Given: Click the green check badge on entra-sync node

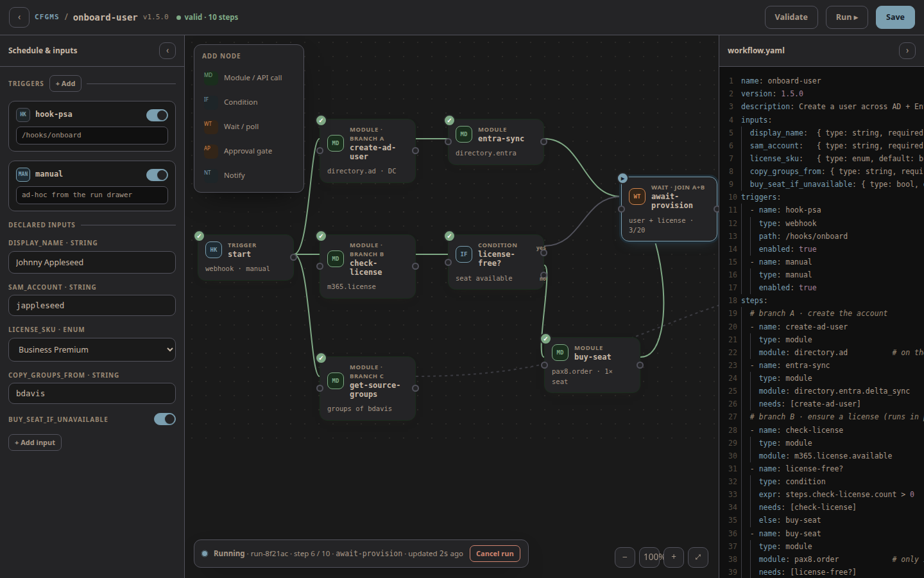Looking at the screenshot, I should (450, 121).
